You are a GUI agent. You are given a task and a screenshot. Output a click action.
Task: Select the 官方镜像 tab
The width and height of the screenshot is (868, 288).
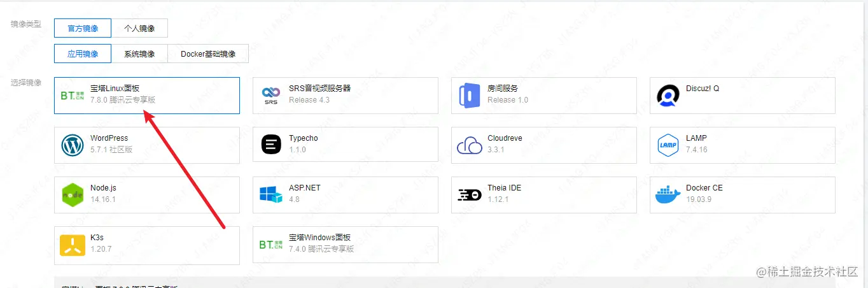point(83,28)
